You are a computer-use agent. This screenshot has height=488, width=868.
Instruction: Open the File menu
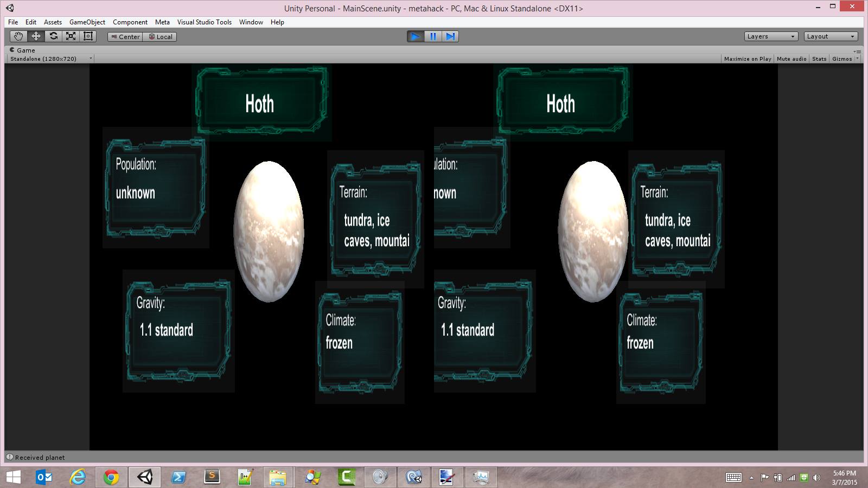[13, 22]
